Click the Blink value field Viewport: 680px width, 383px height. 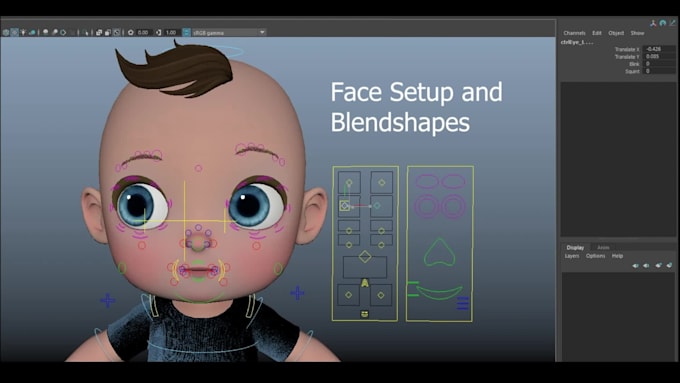point(659,64)
